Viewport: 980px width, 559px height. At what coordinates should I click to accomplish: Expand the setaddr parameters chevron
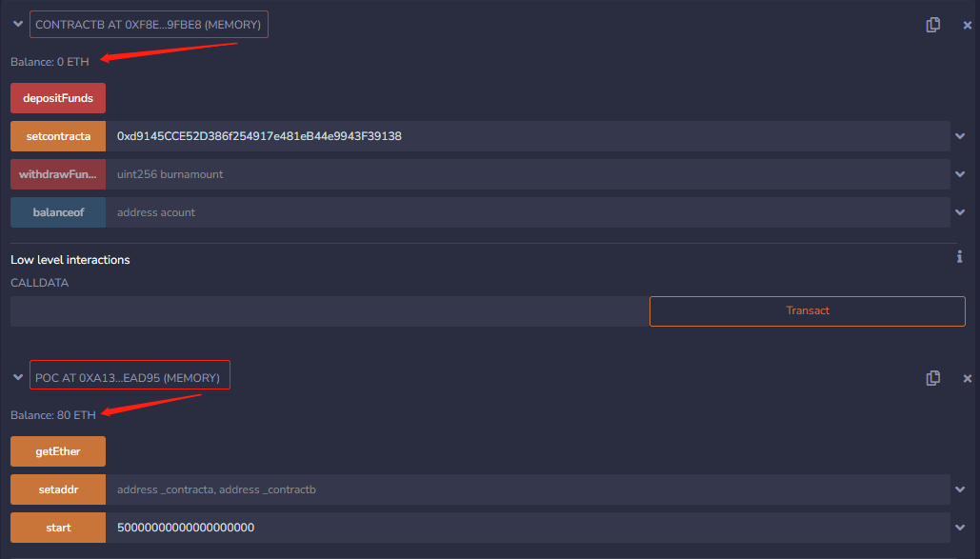[x=959, y=489]
